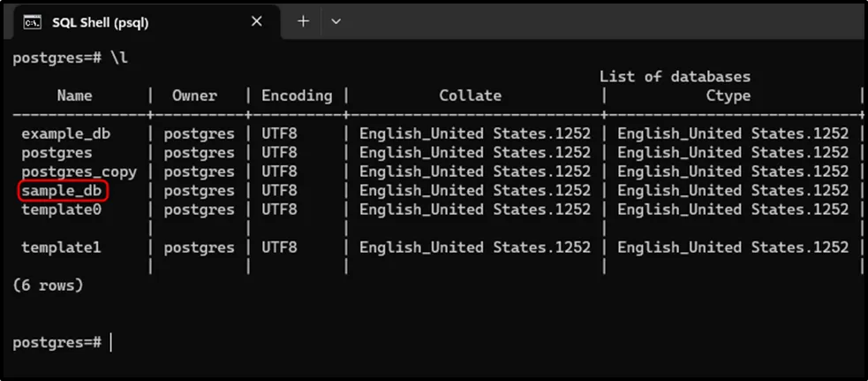Click the List of databases title
This screenshot has width=868, height=381.
pos(675,76)
